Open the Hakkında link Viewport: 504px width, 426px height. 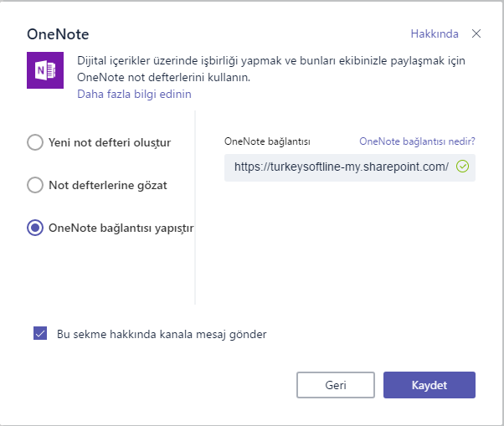point(435,33)
